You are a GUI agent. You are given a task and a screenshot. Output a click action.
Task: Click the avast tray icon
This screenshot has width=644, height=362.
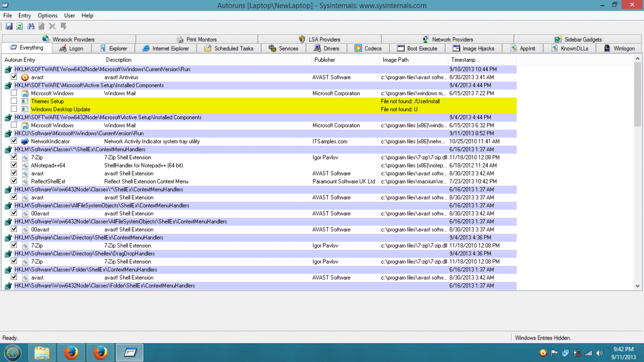point(543,353)
